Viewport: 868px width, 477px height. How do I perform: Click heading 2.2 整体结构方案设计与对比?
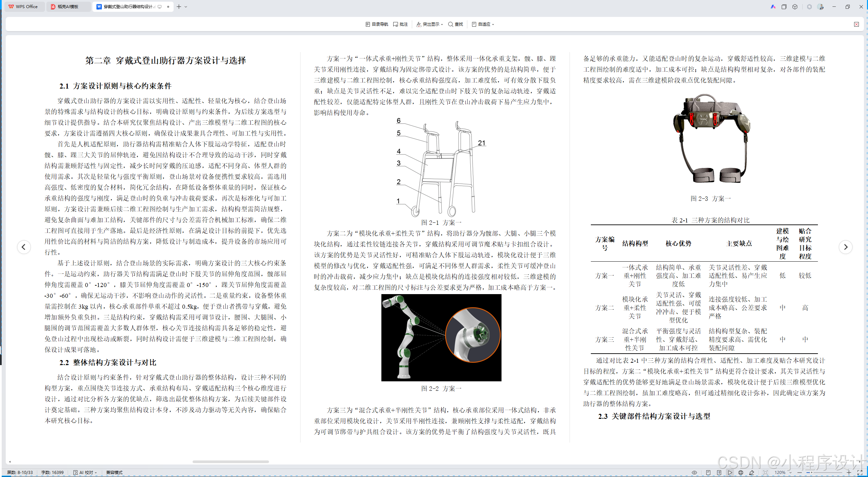pyautogui.click(x=108, y=362)
